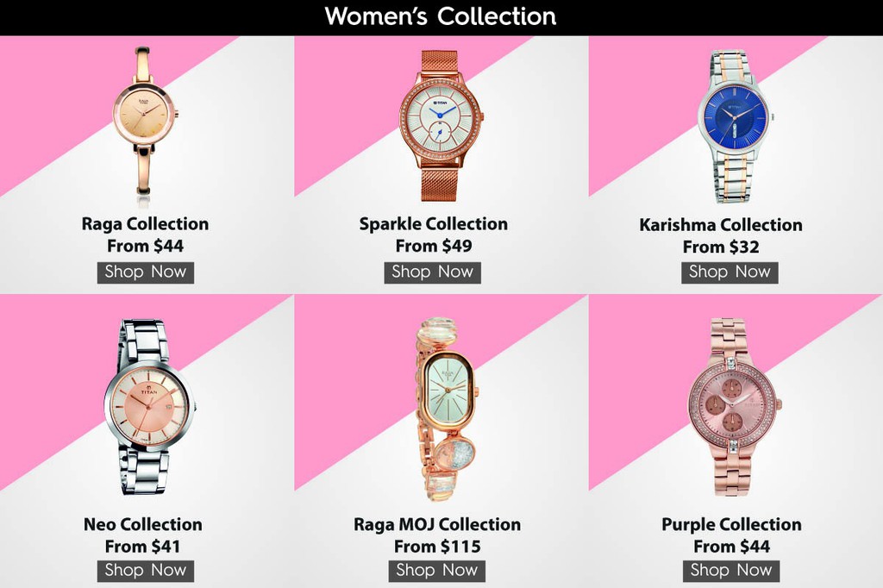The width and height of the screenshot is (883, 588).
Task: Click Shop Now under Purple Collection
Action: (731, 571)
